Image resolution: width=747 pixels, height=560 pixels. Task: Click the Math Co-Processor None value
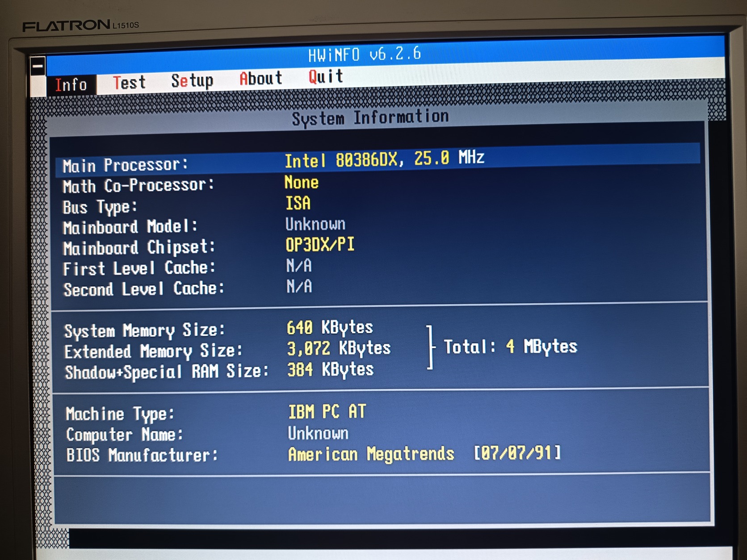pyautogui.click(x=302, y=183)
